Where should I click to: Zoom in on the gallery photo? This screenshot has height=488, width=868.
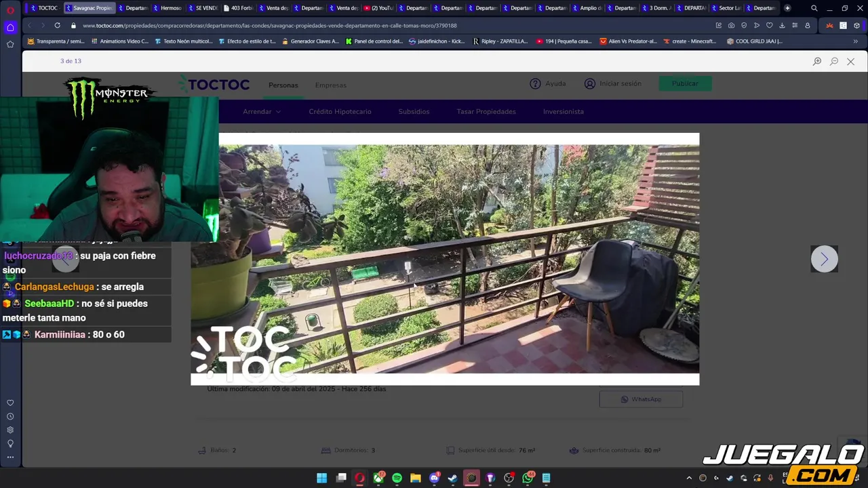pyautogui.click(x=817, y=61)
